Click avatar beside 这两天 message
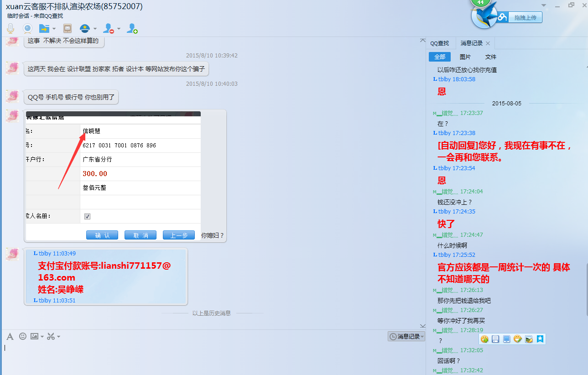Image resolution: width=588 pixels, height=375 pixels. 12,68
